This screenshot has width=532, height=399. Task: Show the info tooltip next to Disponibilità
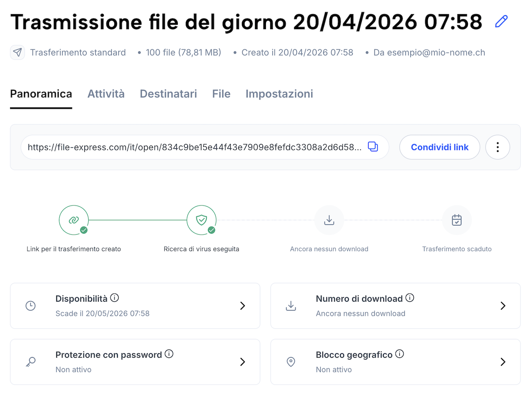[114, 298]
